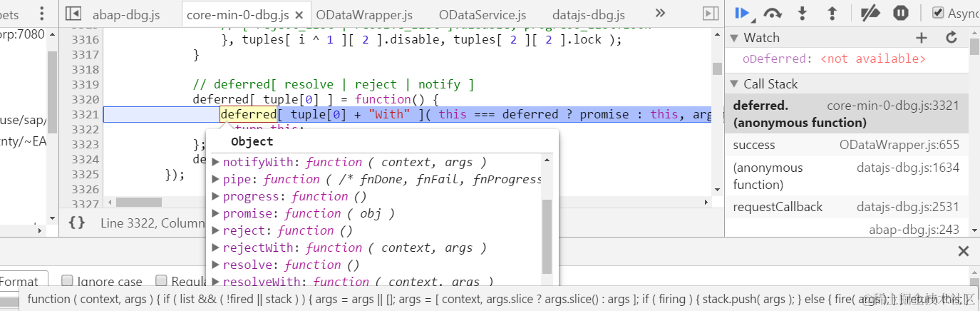
Task: Refresh watch expressions
Action: pos(951,38)
